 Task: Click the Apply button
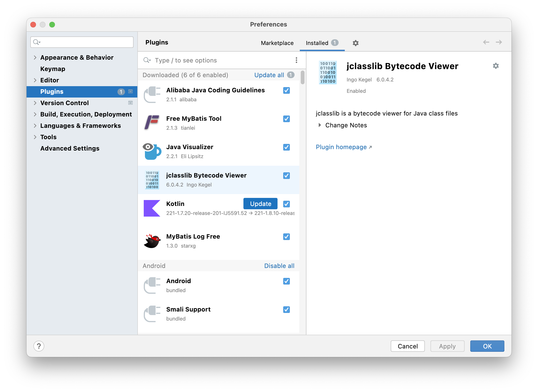pos(447,346)
